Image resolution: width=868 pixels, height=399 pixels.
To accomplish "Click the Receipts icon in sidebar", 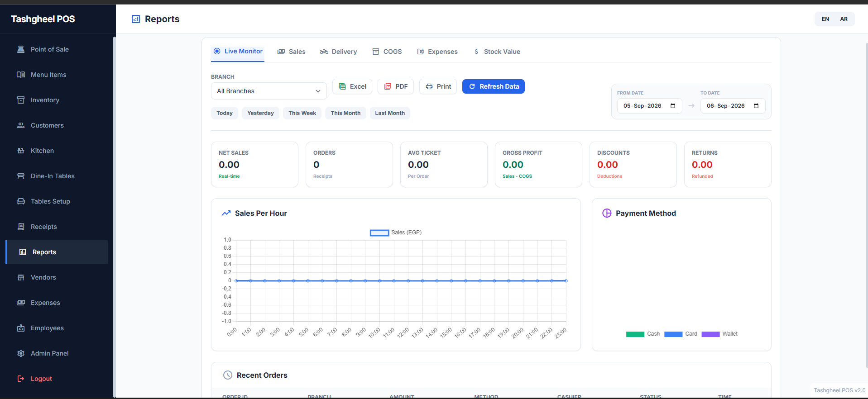I will coord(21,227).
